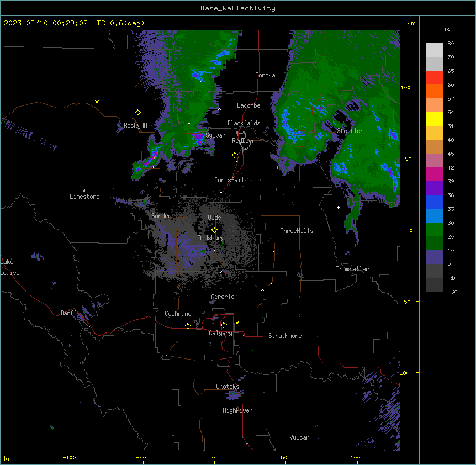Click the dBZ legend heading
Image resolution: width=476 pixels, height=465 pixels.
click(x=447, y=30)
